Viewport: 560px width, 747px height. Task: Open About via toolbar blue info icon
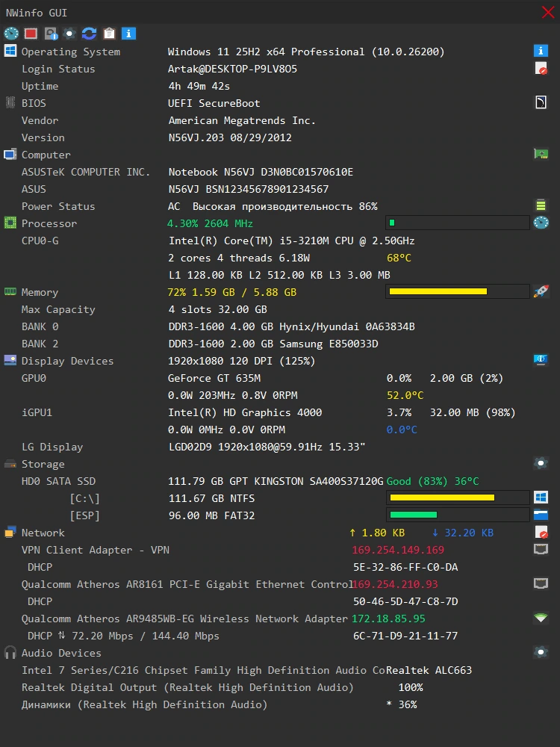coord(128,34)
